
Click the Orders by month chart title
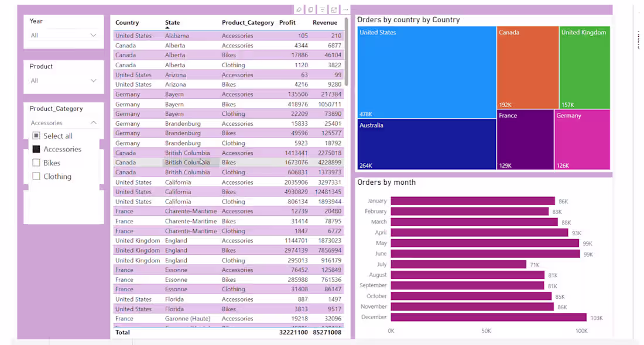point(388,182)
